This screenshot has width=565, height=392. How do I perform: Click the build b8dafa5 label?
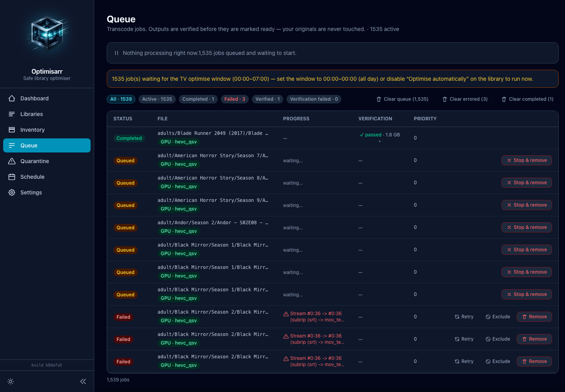[x=47, y=365]
